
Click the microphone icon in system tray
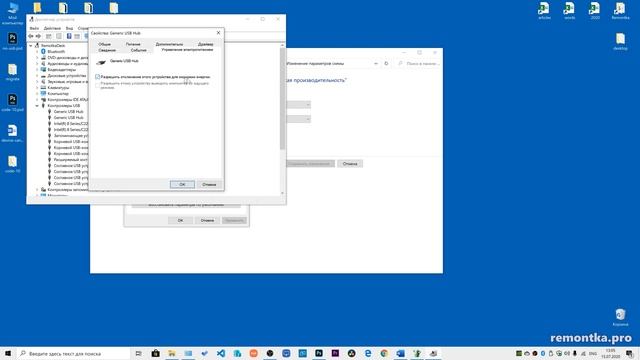coord(575,353)
